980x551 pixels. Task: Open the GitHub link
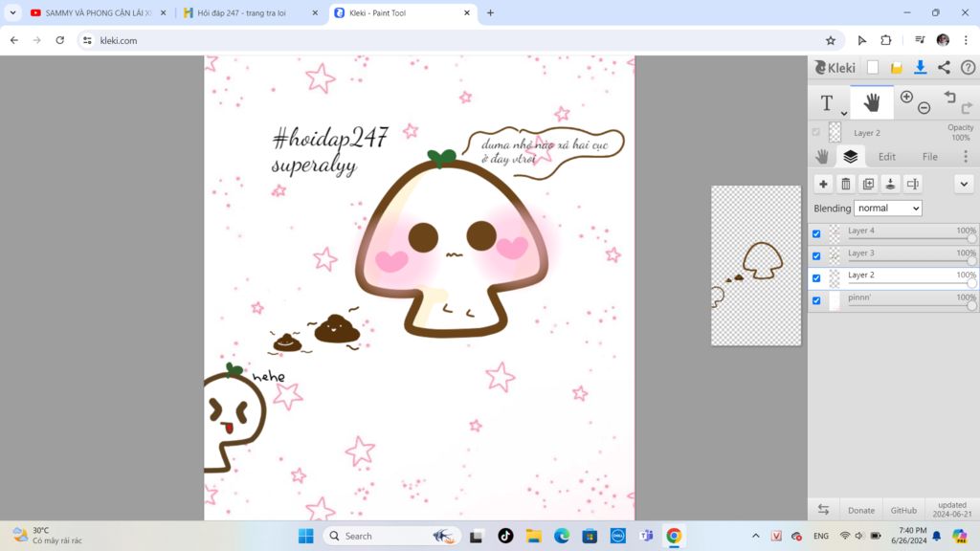pos(903,511)
